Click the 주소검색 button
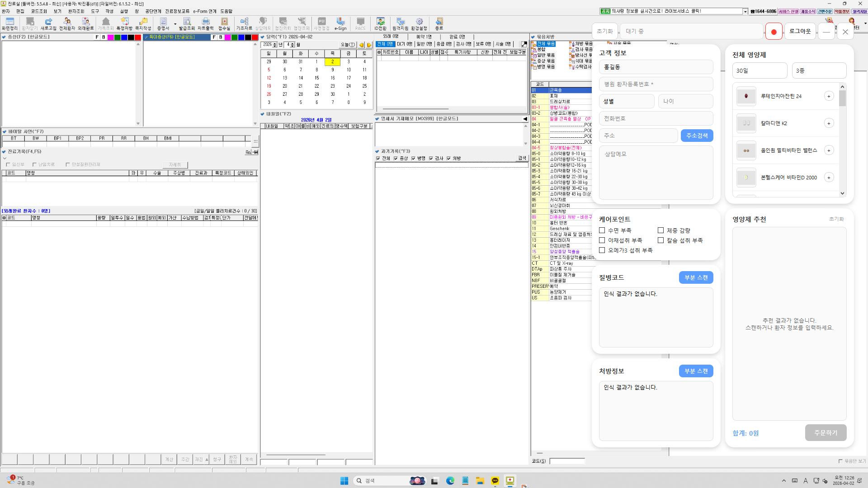The height and width of the screenshot is (488, 868). point(697,136)
